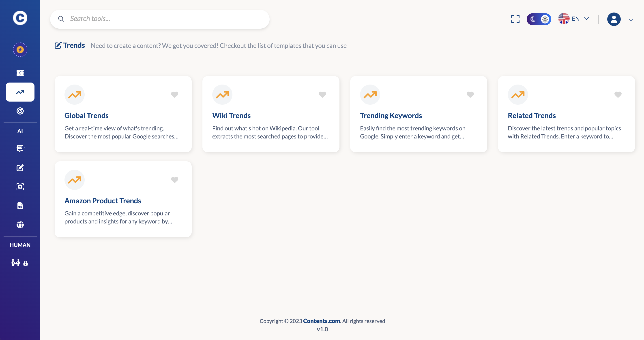Screen dimensions: 644x340
Task: Open the AI writer edit icon
Action: [x=20, y=168]
